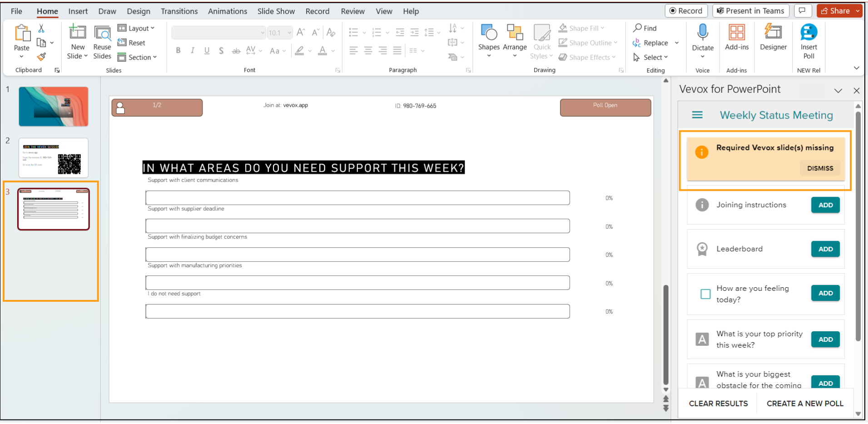
Task: Open Find in the Editing group
Action: point(645,28)
